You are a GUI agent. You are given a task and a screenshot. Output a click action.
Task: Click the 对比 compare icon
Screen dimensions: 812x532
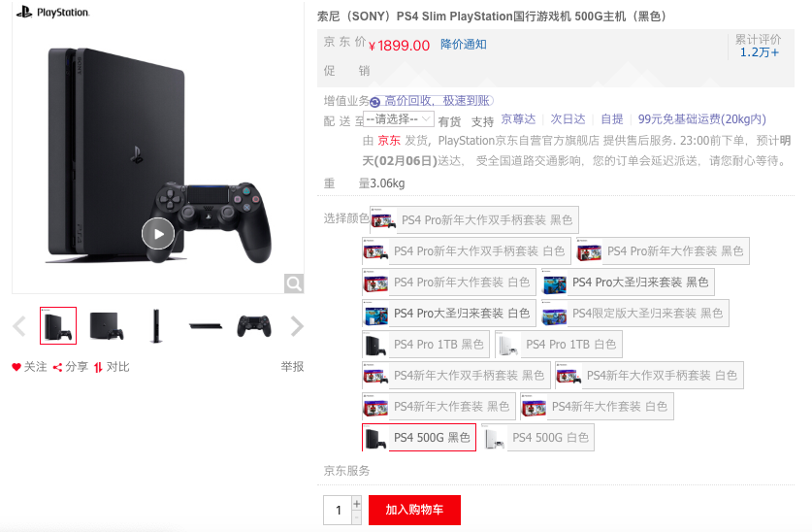pyautogui.click(x=98, y=367)
